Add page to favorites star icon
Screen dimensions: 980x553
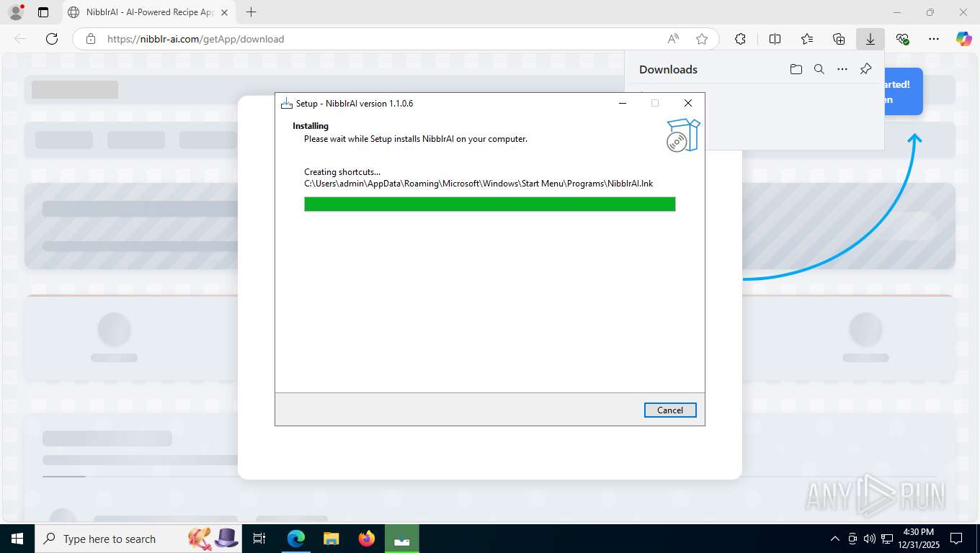pos(702,39)
